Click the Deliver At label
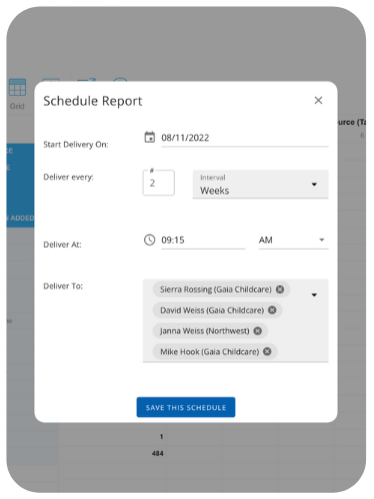 [x=62, y=245]
